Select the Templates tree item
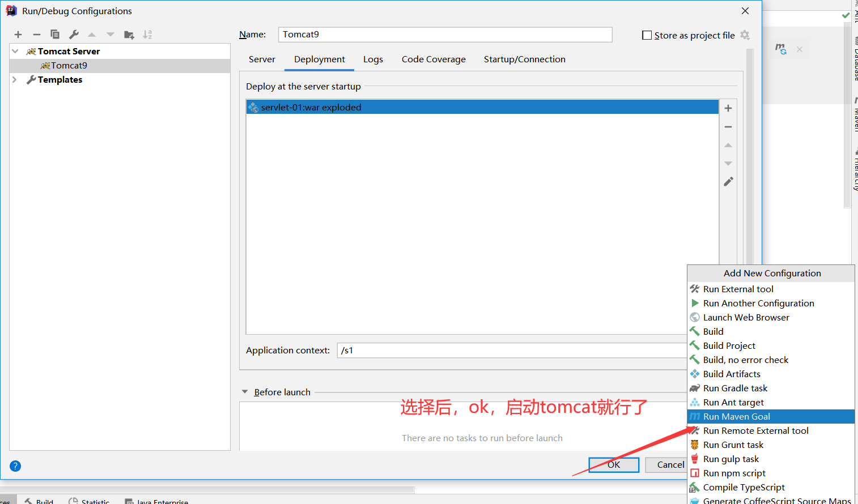The image size is (858, 504). [60, 80]
